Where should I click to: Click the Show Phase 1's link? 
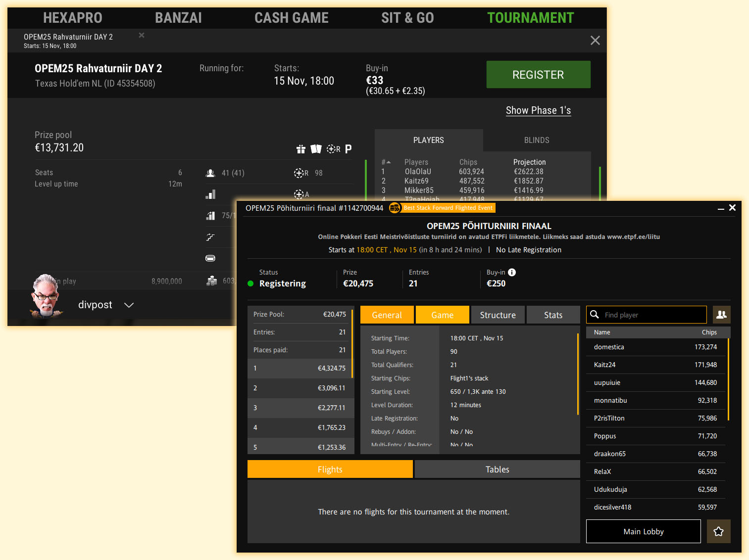(x=538, y=110)
